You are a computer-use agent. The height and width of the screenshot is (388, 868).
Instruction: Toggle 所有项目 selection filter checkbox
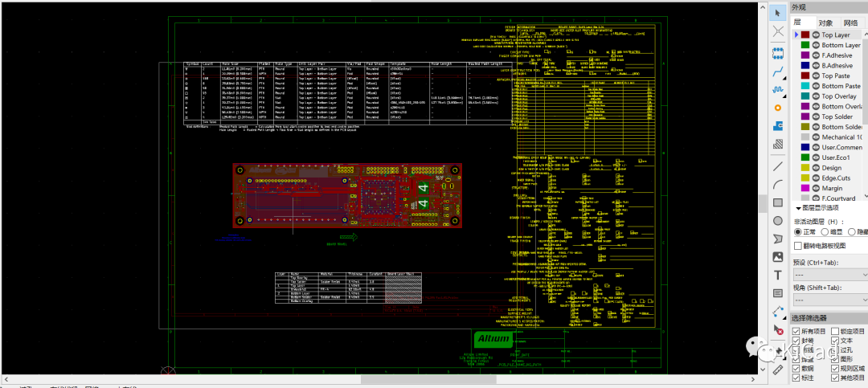pos(796,331)
